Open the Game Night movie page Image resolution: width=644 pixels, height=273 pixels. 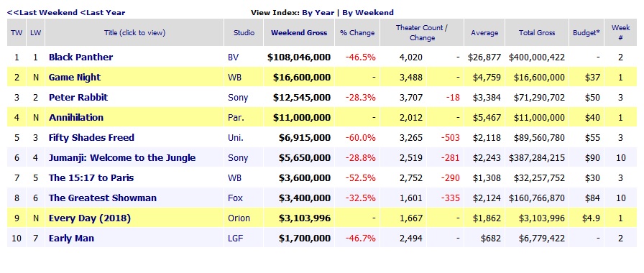coord(74,77)
